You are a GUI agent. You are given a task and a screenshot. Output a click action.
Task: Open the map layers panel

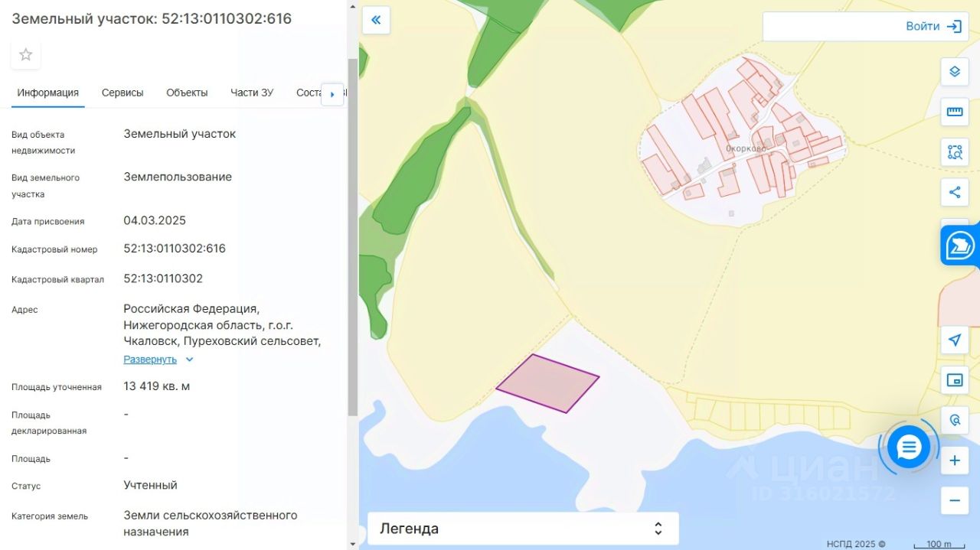955,72
